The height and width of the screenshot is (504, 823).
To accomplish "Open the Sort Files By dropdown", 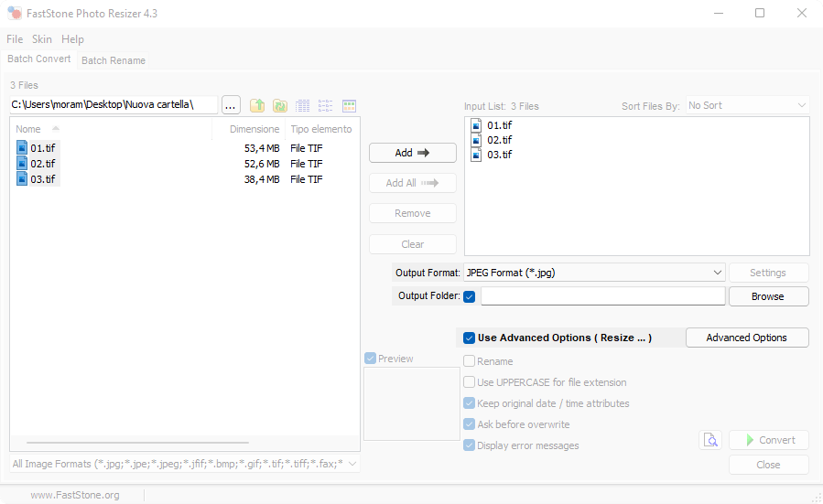I will (x=747, y=105).
